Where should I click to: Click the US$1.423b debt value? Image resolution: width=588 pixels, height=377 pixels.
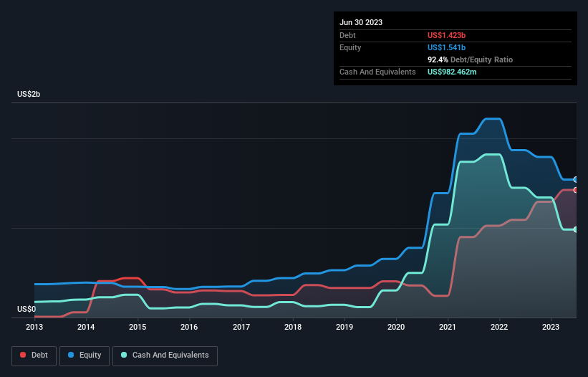pyautogui.click(x=446, y=35)
